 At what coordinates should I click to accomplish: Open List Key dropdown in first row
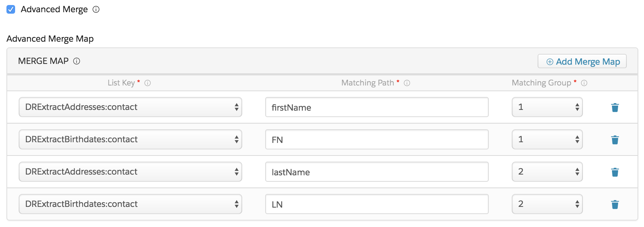(130, 107)
